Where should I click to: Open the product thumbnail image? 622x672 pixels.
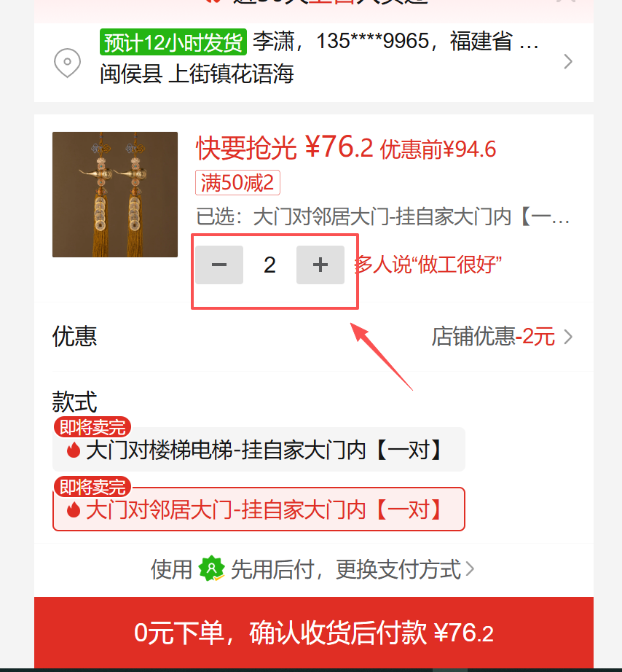(x=115, y=195)
